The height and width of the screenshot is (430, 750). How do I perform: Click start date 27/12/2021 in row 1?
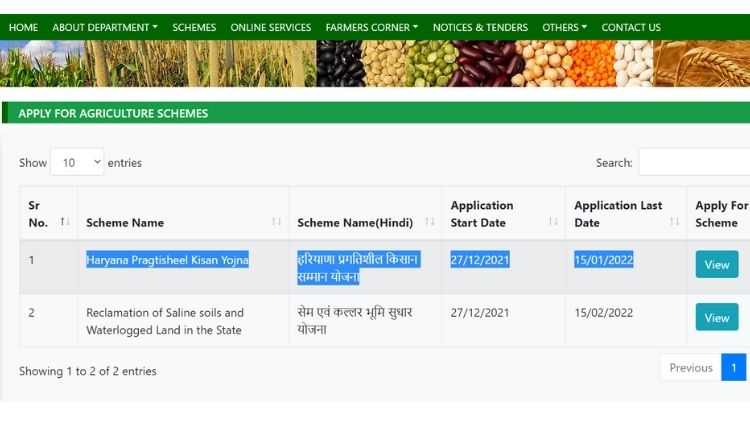[x=480, y=260]
